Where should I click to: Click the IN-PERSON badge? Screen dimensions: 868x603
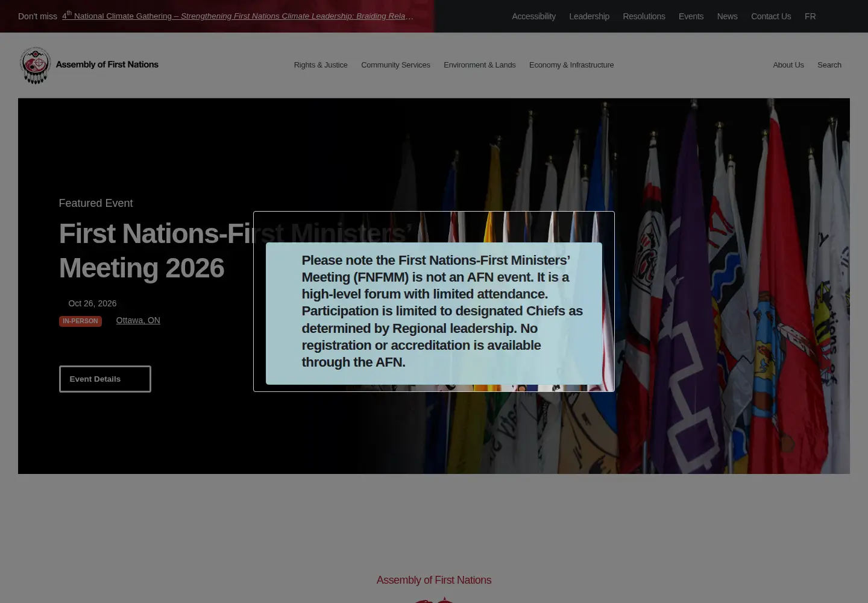coord(80,321)
